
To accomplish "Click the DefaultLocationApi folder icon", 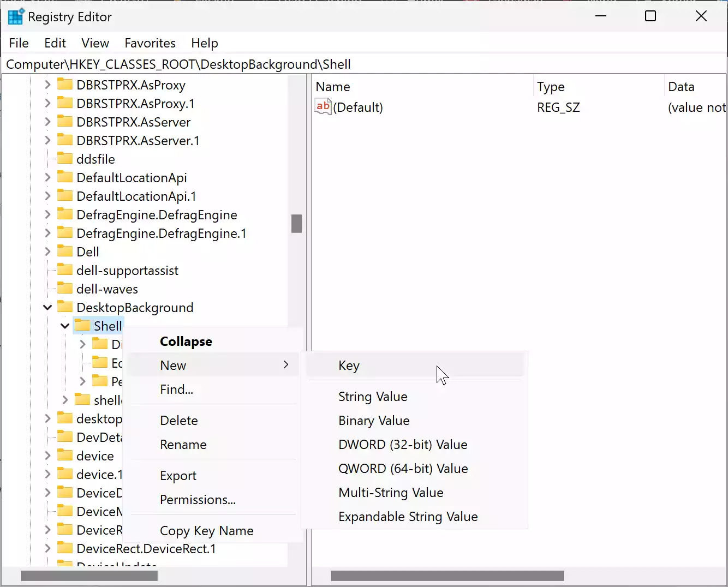I will click(x=65, y=177).
